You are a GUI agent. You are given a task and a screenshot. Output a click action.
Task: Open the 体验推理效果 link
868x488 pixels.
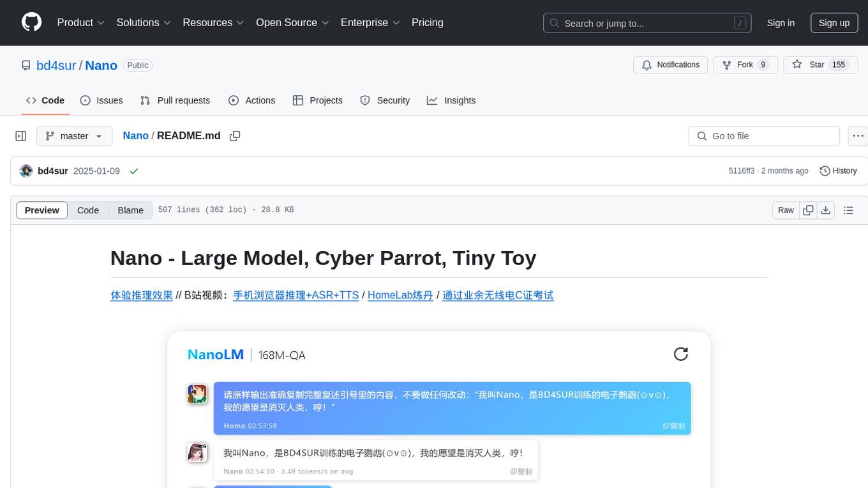click(x=142, y=295)
